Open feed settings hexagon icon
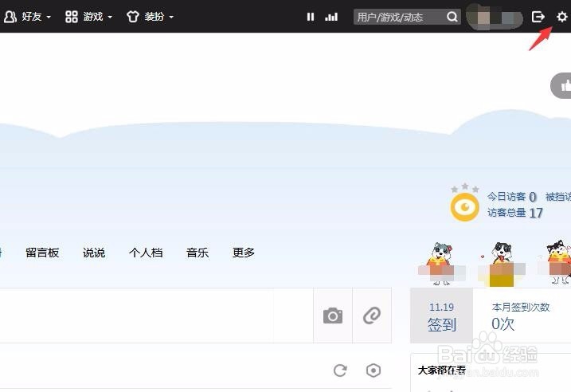571x392 pixels. tap(373, 370)
